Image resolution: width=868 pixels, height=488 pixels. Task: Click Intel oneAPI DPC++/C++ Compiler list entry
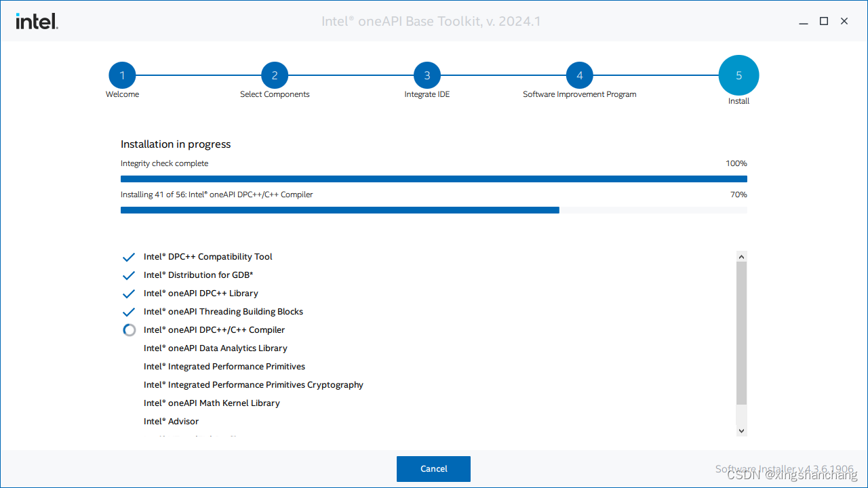click(x=214, y=330)
